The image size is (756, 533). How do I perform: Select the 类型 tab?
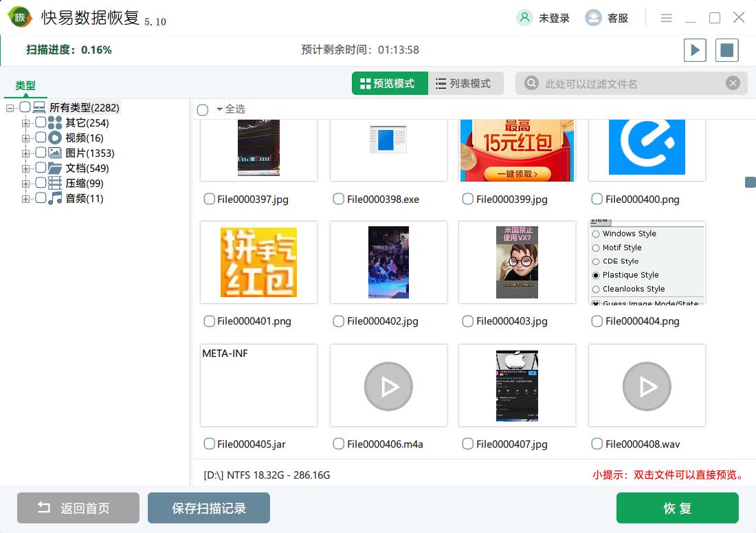tap(25, 85)
